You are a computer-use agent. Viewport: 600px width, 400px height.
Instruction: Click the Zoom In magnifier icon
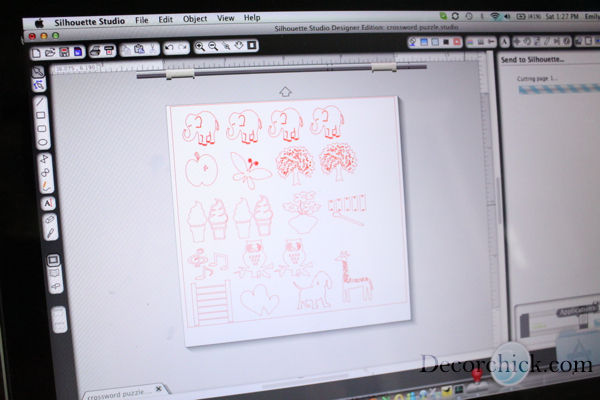[x=200, y=47]
